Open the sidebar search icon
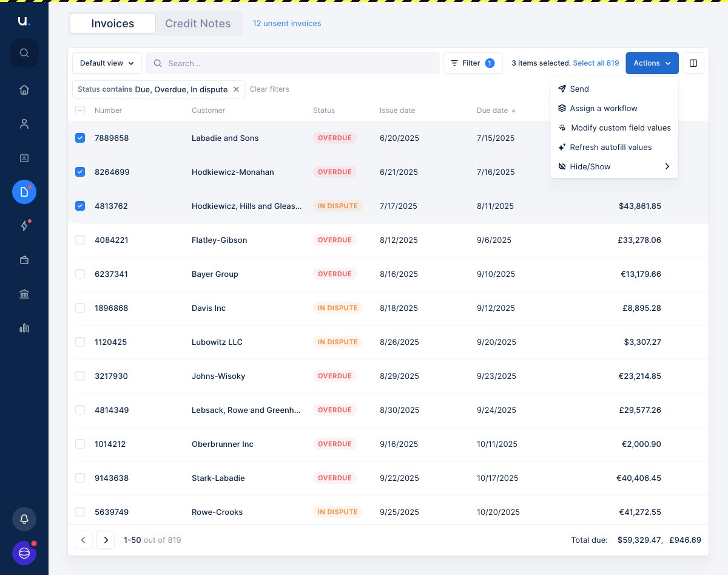Screen dimensions: 728x575 coord(24,53)
